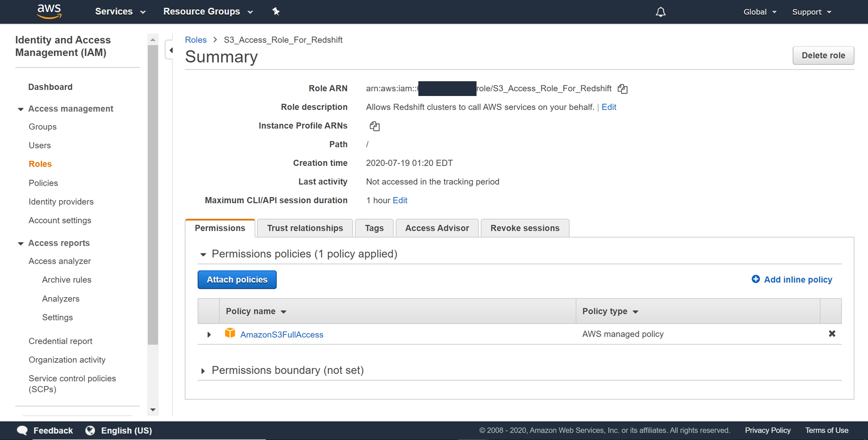This screenshot has height=440, width=868.
Task: Open the Global region dropdown
Action: [760, 12]
